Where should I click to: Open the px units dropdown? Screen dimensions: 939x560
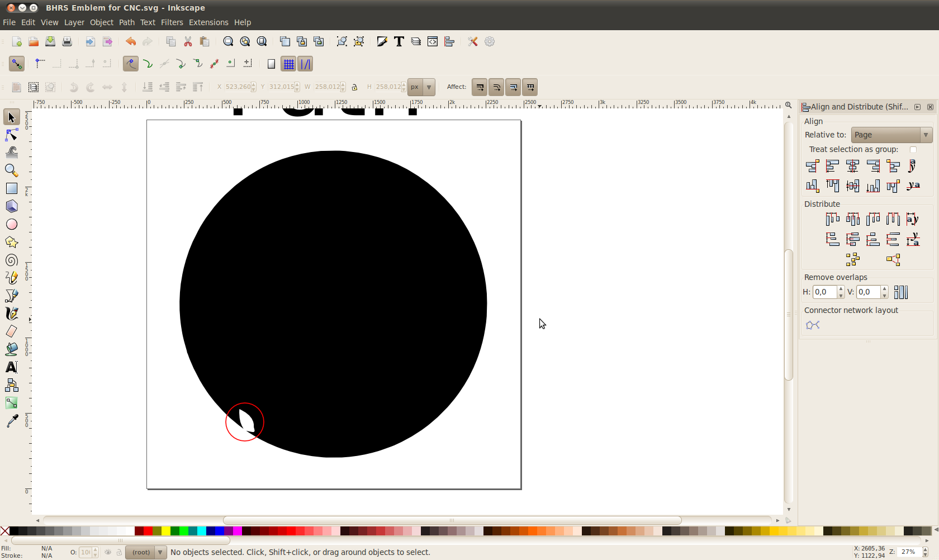click(421, 87)
